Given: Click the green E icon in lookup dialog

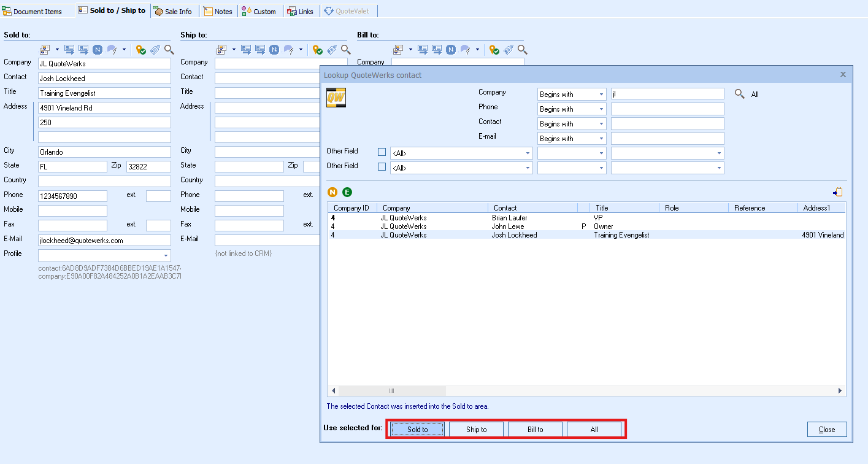Looking at the screenshot, I should [x=347, y=192].
